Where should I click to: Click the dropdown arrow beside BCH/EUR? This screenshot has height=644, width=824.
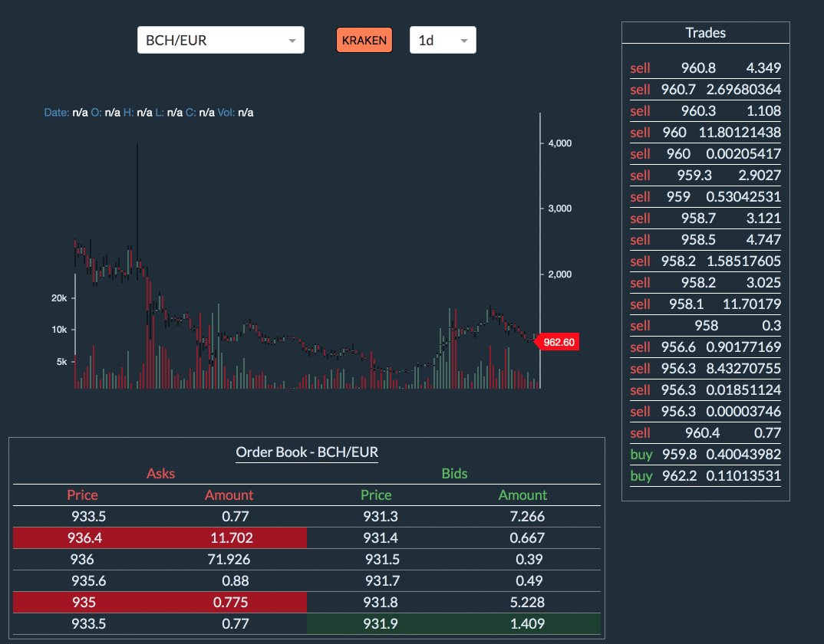(x=292, y=41)
